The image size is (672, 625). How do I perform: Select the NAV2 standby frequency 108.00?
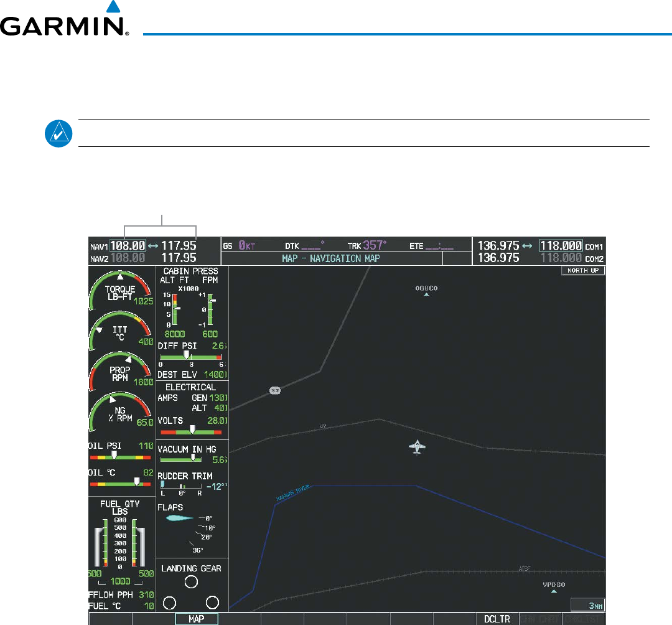[128, 258]
